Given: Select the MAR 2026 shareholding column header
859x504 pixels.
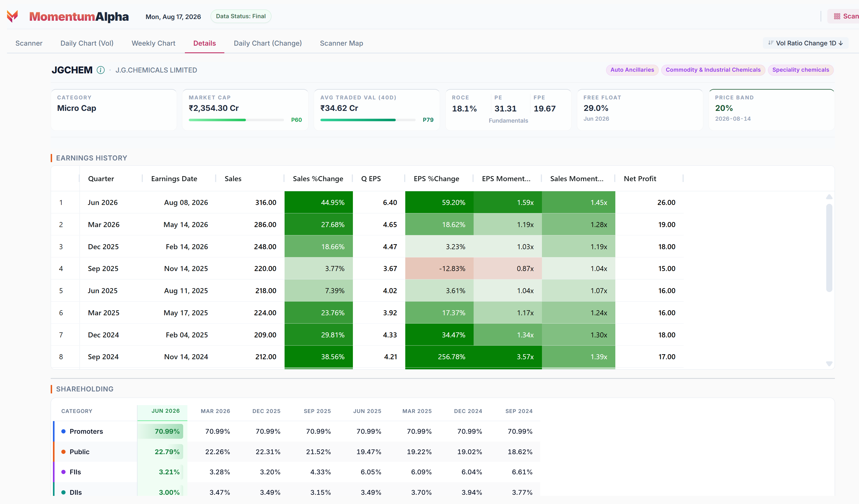Looking at the screenshot, I should (215, 411).
